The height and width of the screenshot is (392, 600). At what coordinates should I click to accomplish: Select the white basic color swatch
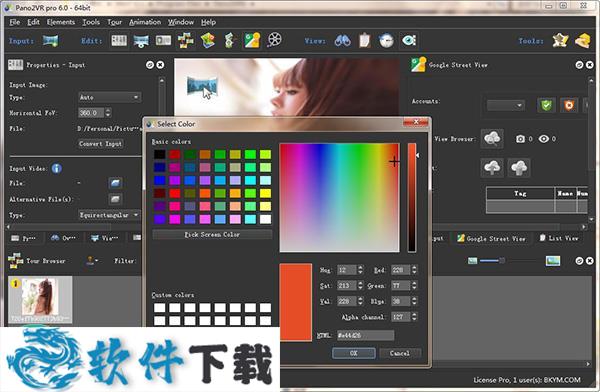point(265,219)
